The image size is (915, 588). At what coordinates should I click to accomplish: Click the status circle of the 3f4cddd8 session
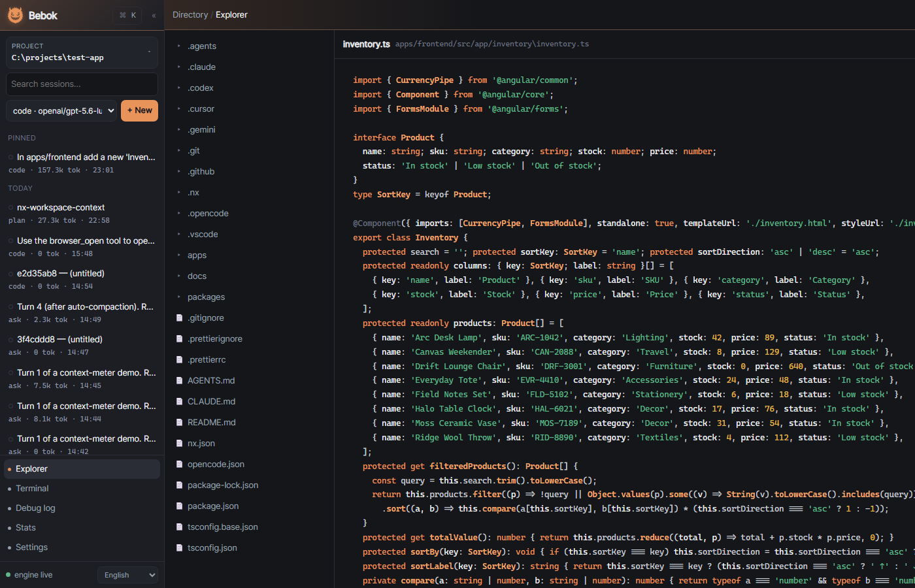coord(11,340)
